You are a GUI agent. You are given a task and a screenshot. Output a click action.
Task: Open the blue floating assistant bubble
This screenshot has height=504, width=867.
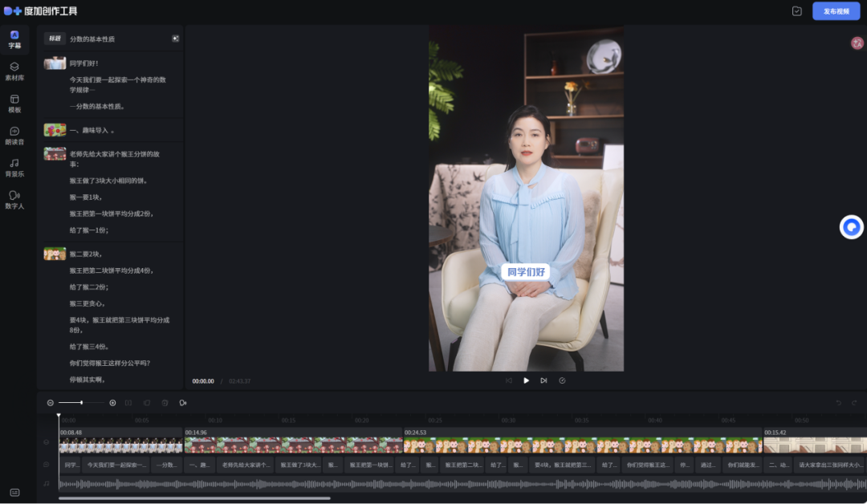point(852,227)
